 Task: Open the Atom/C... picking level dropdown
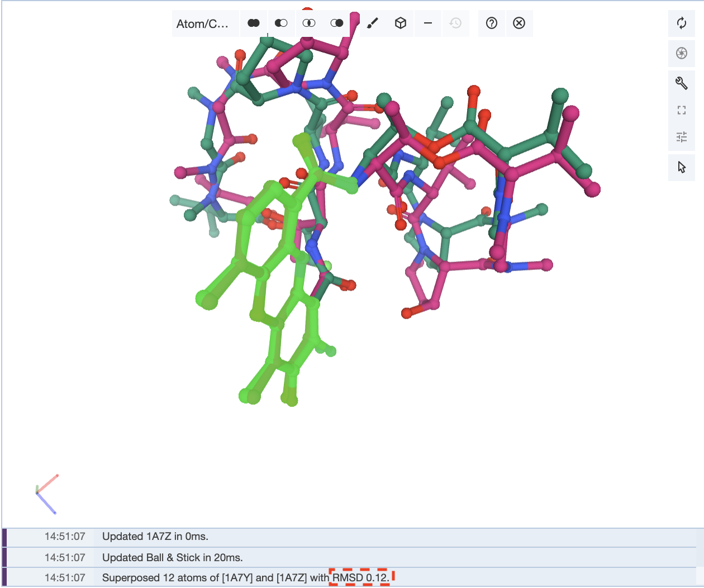[x=203, y=23]
